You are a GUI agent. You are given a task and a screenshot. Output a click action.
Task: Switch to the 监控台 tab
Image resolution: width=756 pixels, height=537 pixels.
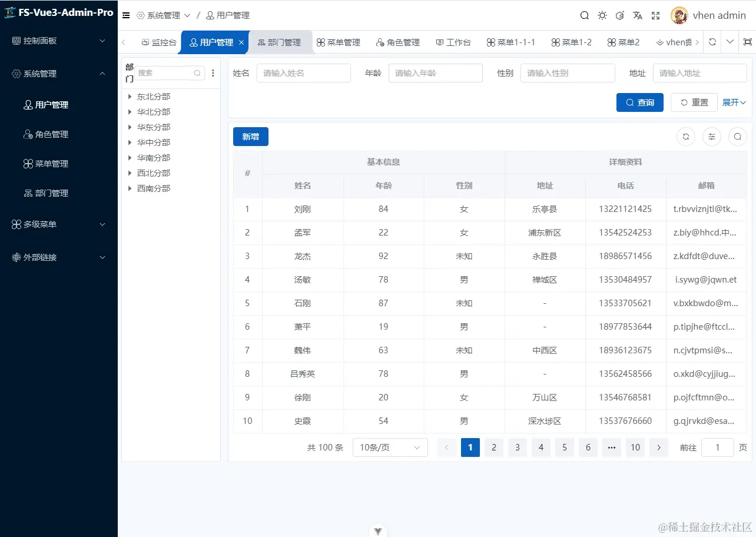[159, 42]
